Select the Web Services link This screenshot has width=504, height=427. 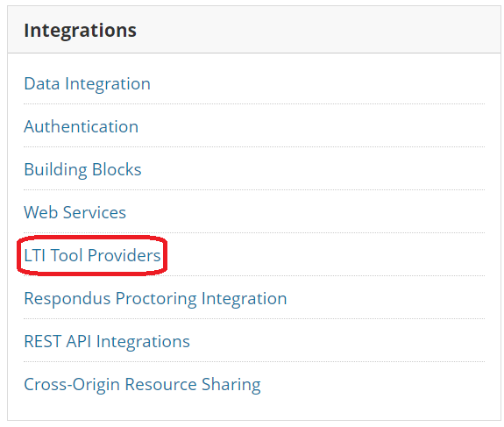(x=75, y=212)
